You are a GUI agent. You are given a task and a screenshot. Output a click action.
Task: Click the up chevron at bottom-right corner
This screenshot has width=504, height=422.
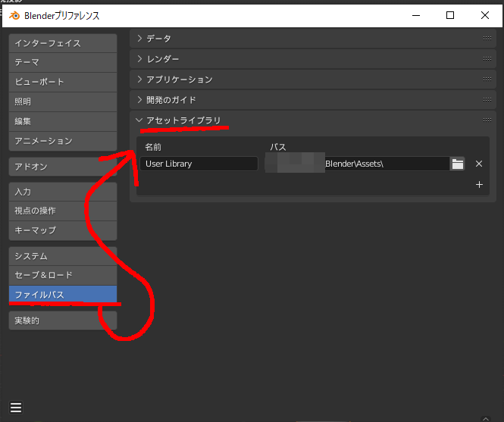pos(486,418)
